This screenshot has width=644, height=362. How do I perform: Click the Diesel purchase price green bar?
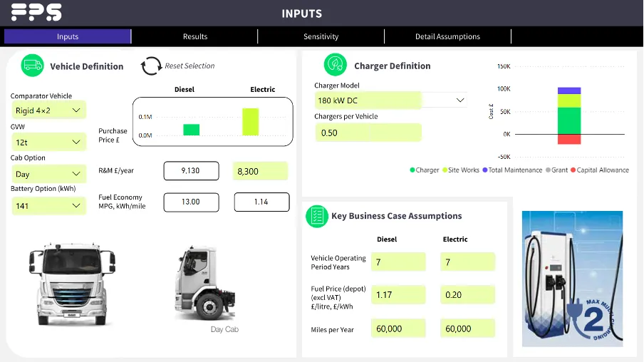pos(192,130)
